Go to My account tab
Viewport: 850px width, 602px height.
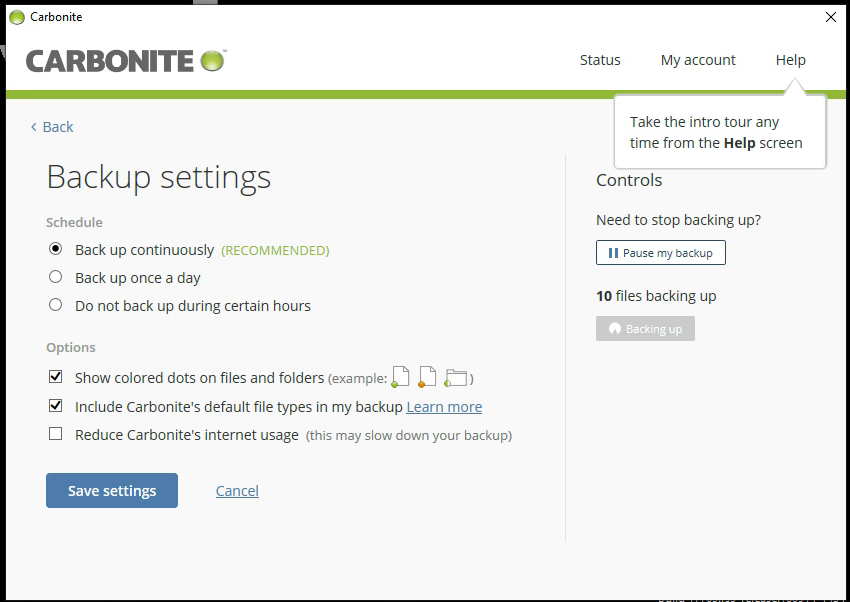tap(698, 60)
